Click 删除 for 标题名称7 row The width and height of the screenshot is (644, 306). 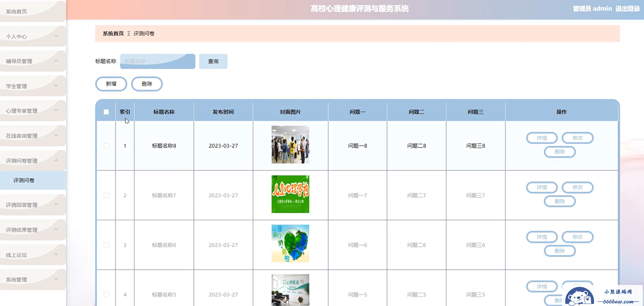(x=560, y=201)
